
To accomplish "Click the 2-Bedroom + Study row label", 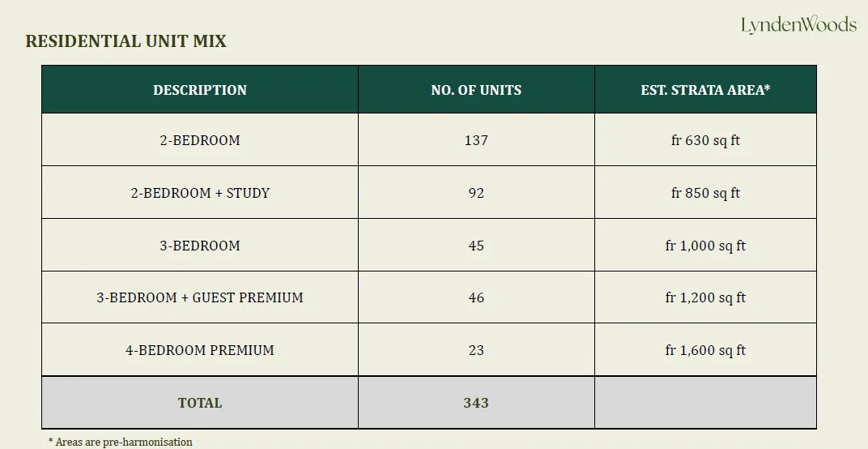I will 200,193.
